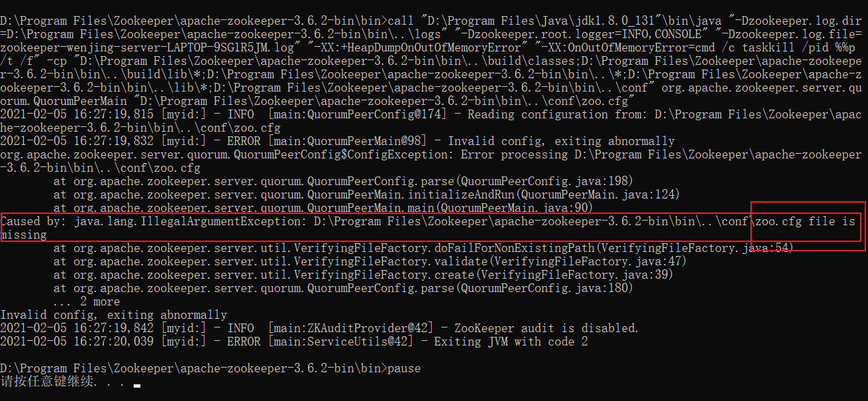The height and width of the screenshot is (401, 868).
Task: Click 'ERROR [main:QuorumPeerMain@98]' log entry
Action: [x=331, y=141]
